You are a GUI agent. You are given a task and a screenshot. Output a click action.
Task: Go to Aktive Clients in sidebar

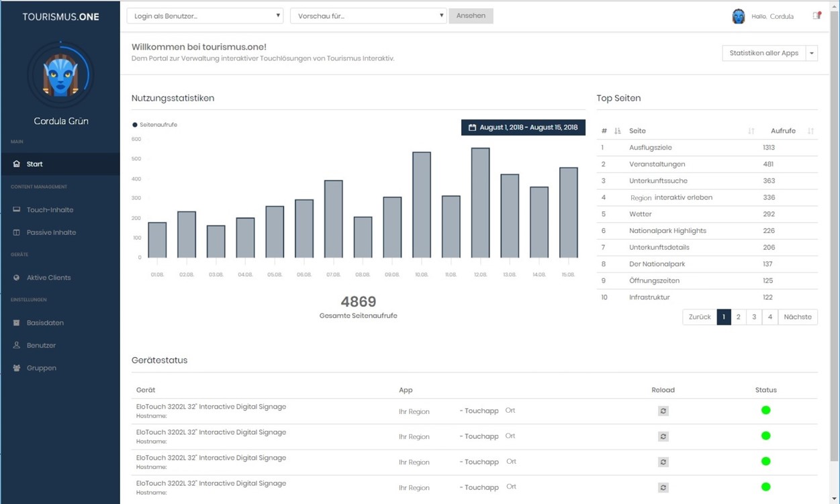(x=48, y=278)
